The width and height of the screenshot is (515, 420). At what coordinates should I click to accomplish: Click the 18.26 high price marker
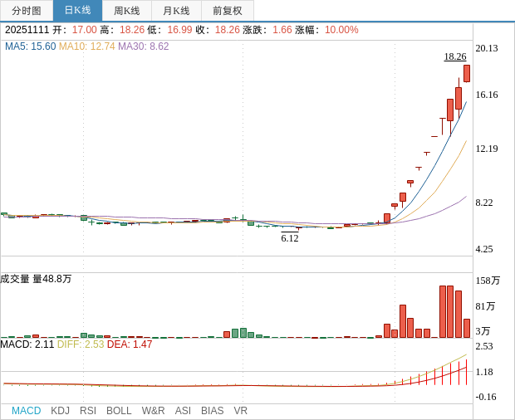455,56
